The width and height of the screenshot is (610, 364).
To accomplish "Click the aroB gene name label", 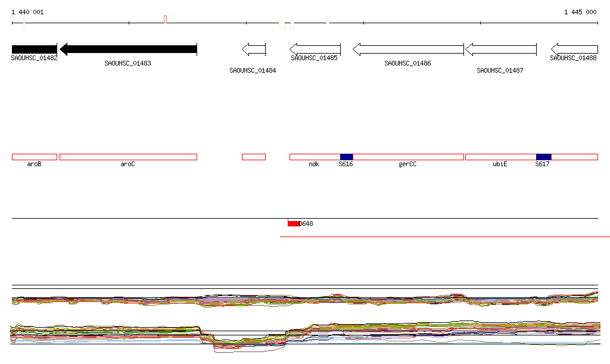I will 34,164.
